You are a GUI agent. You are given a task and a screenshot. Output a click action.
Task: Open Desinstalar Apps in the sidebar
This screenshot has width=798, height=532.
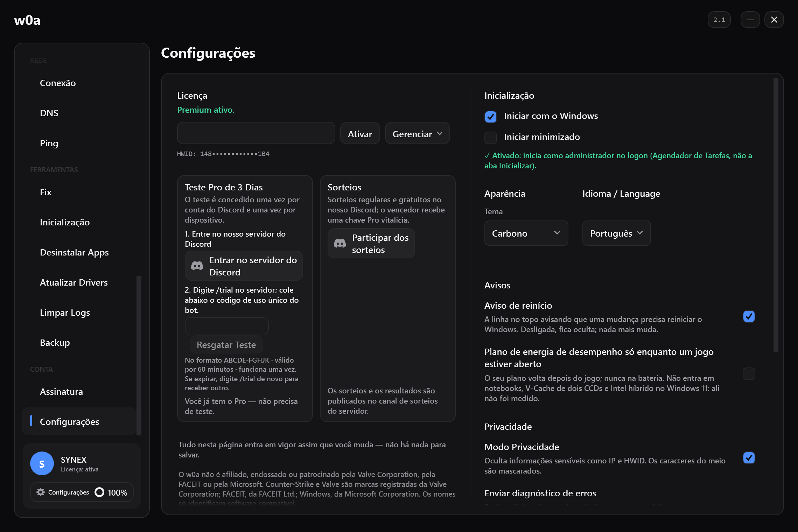pyautogui.click(x=79, y=252)
